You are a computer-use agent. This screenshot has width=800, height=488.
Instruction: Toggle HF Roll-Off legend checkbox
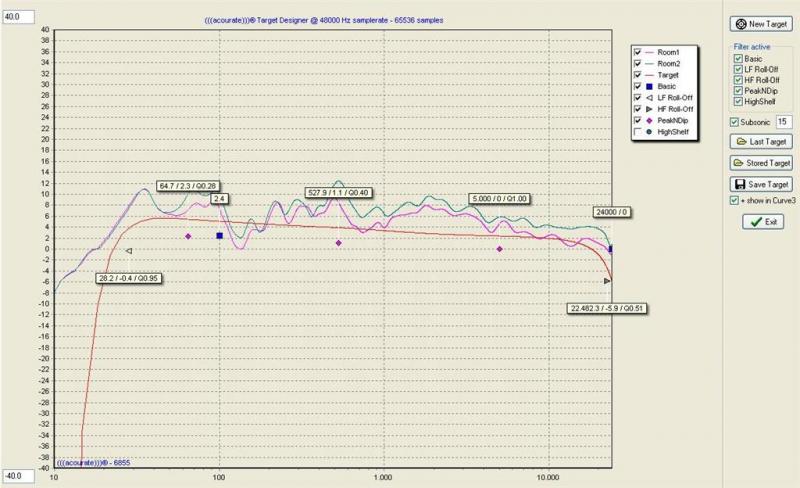pyautogui.click(x=637, y=109)
